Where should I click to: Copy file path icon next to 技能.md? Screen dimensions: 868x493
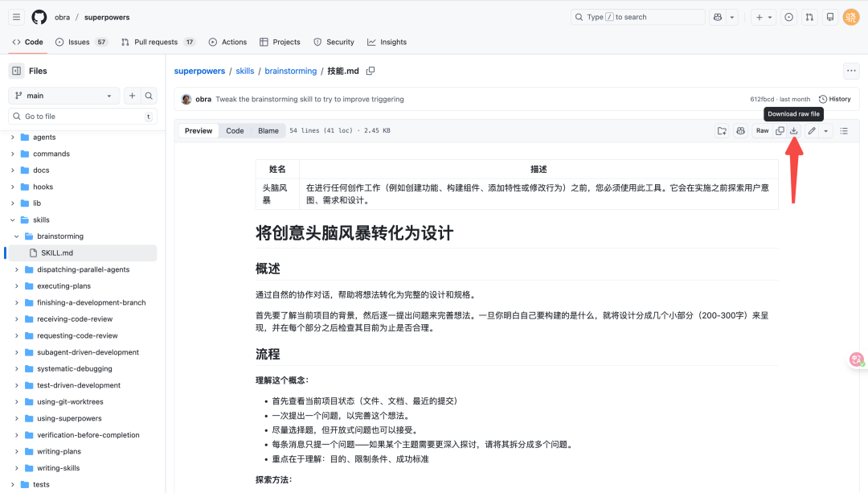(371, 71)
